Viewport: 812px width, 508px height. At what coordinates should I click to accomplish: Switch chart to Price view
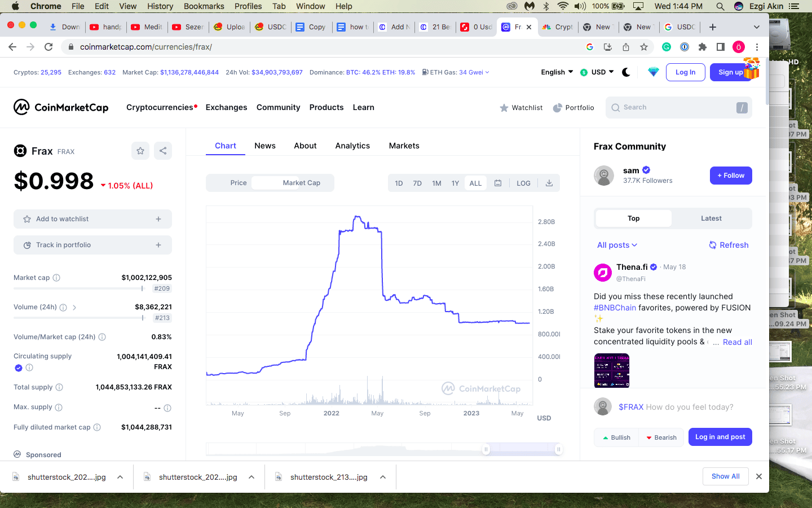[x=239, y=183]
